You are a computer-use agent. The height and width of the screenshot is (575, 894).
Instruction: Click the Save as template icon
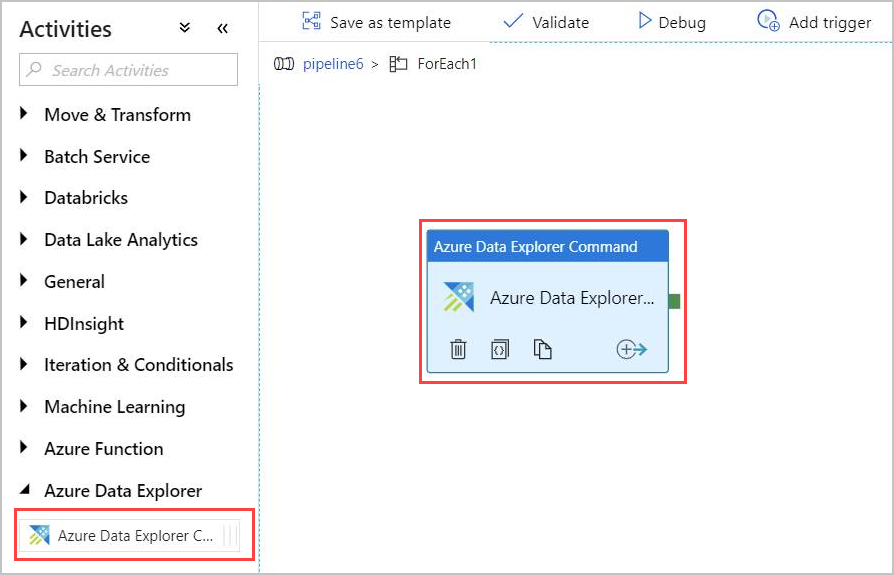pos(311,21)
